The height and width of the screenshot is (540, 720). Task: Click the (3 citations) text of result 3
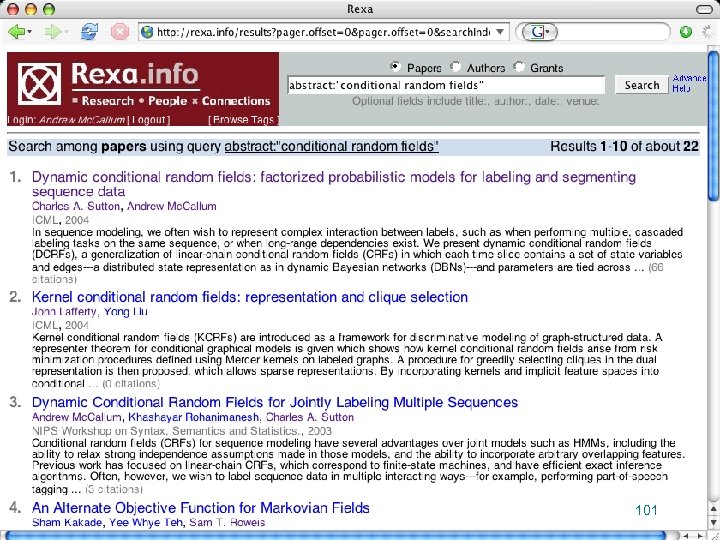114,489
